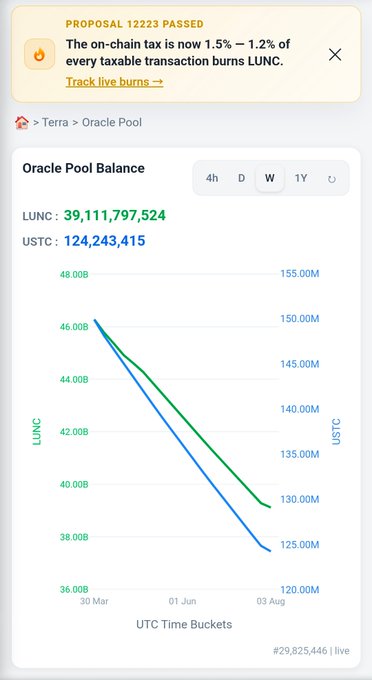372x680 pixels.
Task: Switch chart to 1Y interval
Action: click(x=301, y=178)
